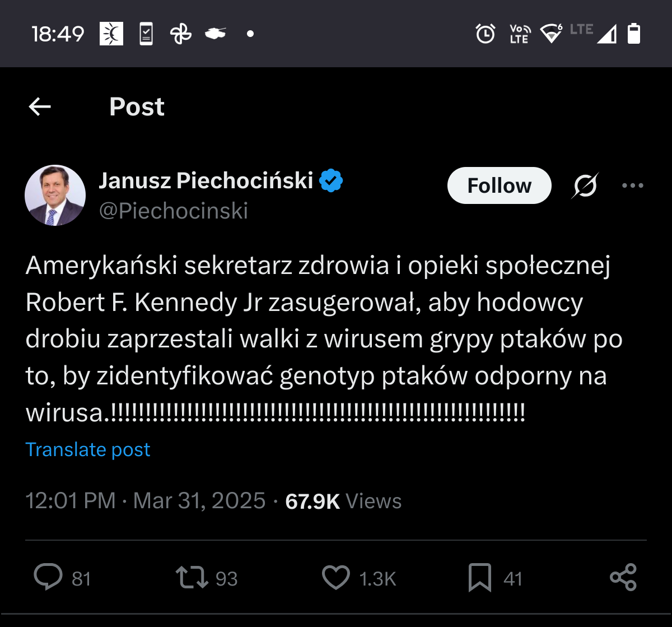The image size is (672, 627).
Task: Tap the share icon
Action: coord(623,578)
